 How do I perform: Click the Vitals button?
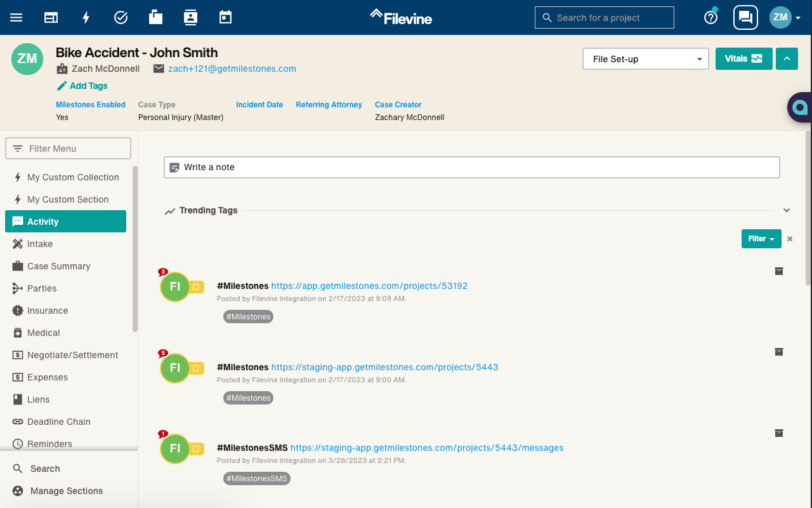743,58
